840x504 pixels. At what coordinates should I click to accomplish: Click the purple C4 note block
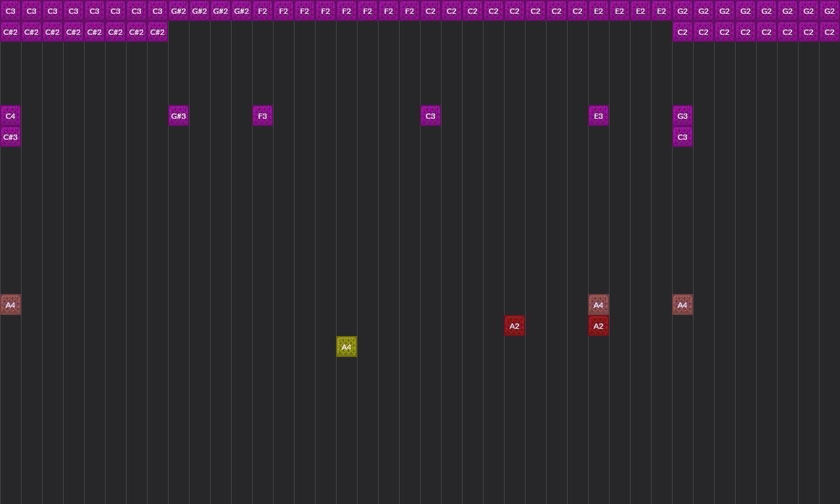pyautogui.click(x=10, y=116)
